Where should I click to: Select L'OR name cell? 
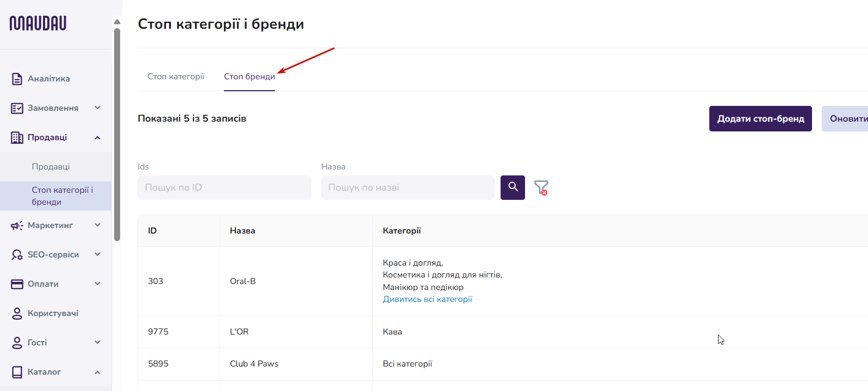pos(239,332)
